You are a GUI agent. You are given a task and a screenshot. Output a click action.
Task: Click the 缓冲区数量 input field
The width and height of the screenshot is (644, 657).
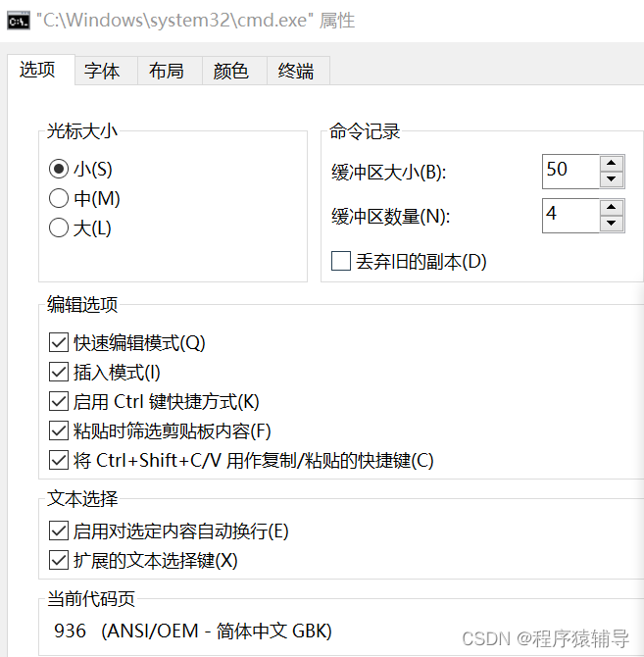coord(570,215)
